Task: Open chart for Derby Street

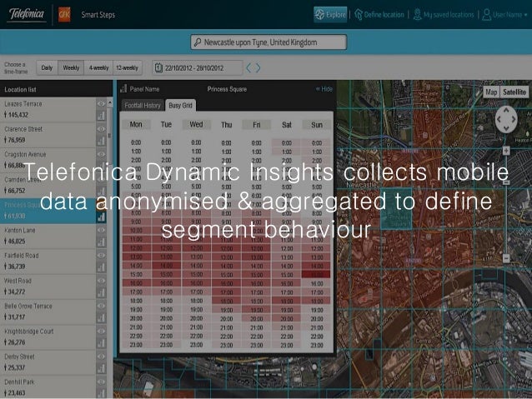Action: tap(101, 368)
